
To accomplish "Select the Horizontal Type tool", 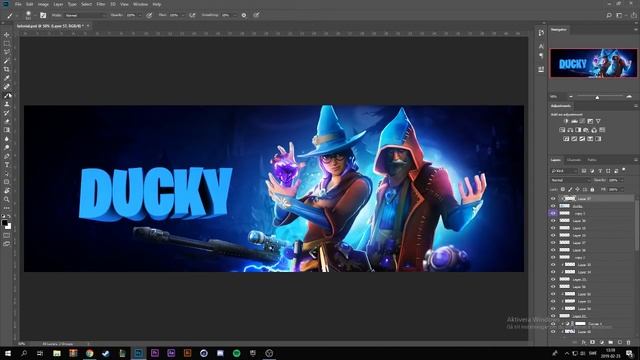I will click(x=7, y=164).
